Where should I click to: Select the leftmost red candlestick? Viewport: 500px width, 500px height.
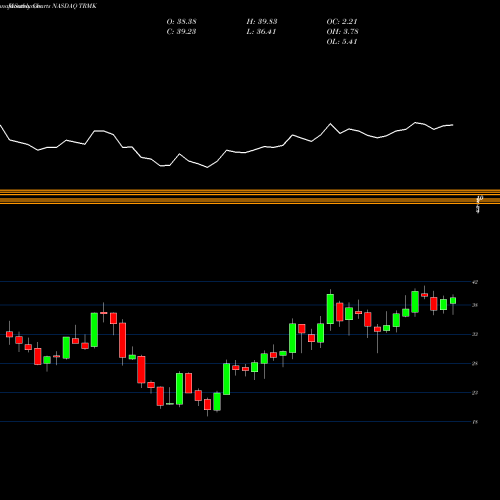(x=9, y=334)
